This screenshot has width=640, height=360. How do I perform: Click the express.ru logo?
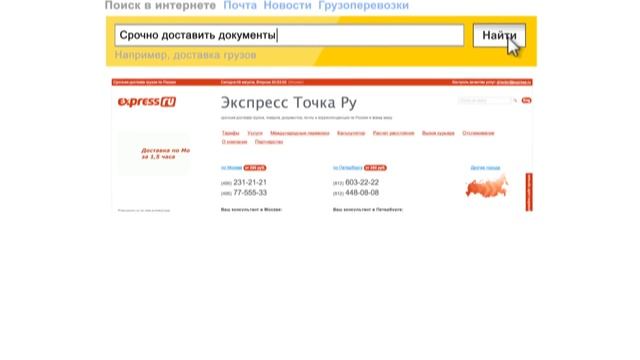(147, 102)
